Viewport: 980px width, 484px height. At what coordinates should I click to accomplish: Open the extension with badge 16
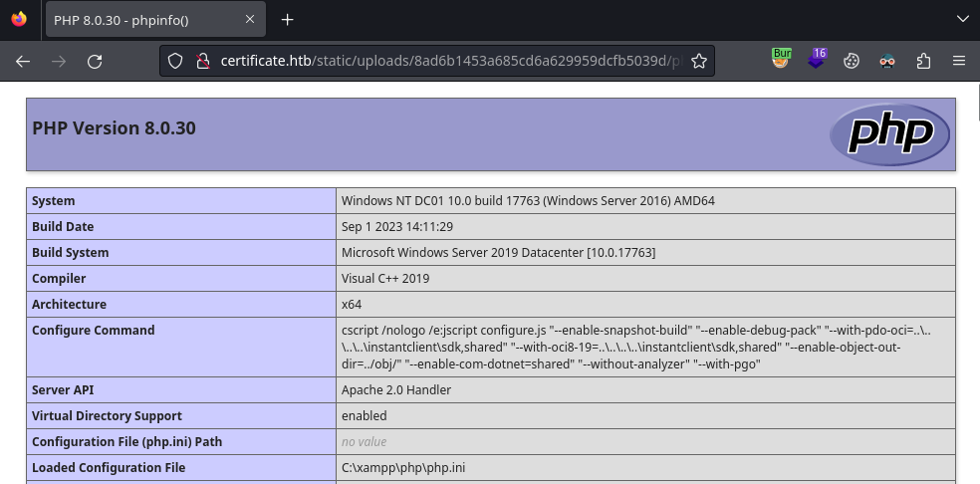coord(817,60)
